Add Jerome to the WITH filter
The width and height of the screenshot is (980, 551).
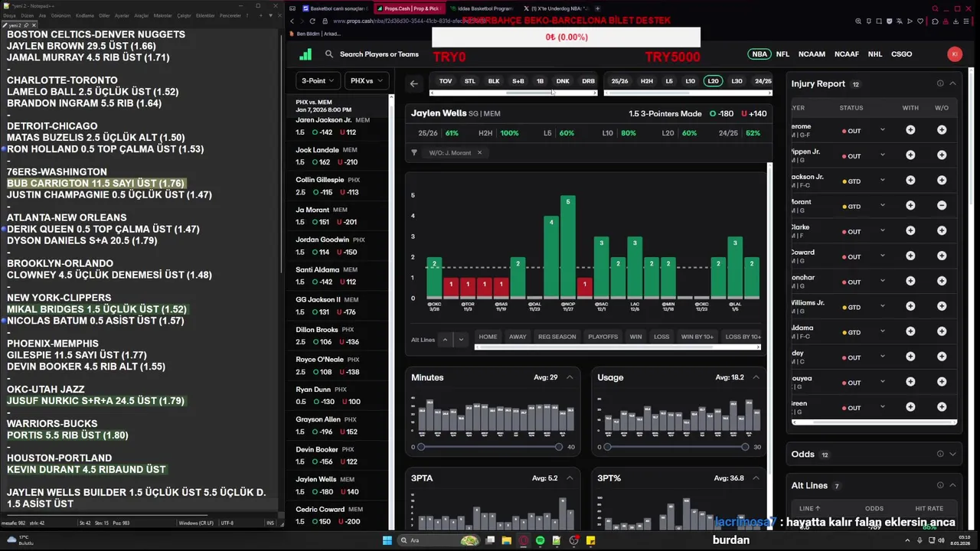coord(910,130)
